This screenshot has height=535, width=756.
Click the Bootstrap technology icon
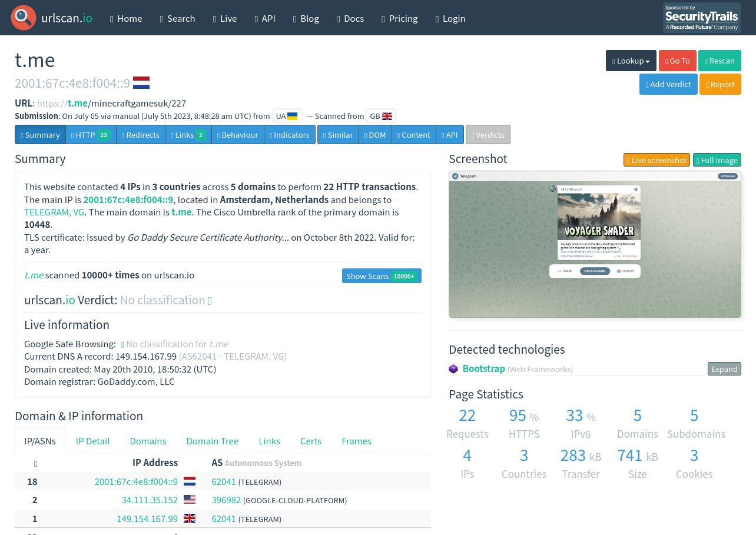pos(453,369)
